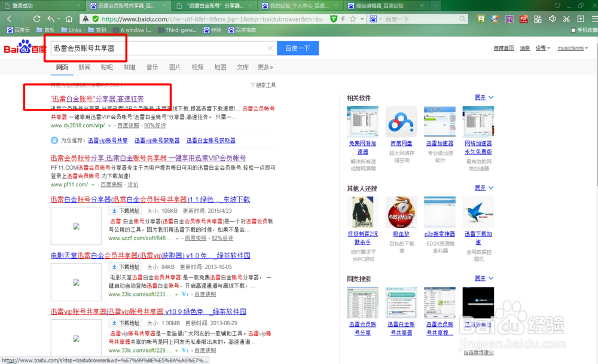This screenshot has height=364, width=598.
Task: Open the 签到 bookmarks folder
Action: 97,30
